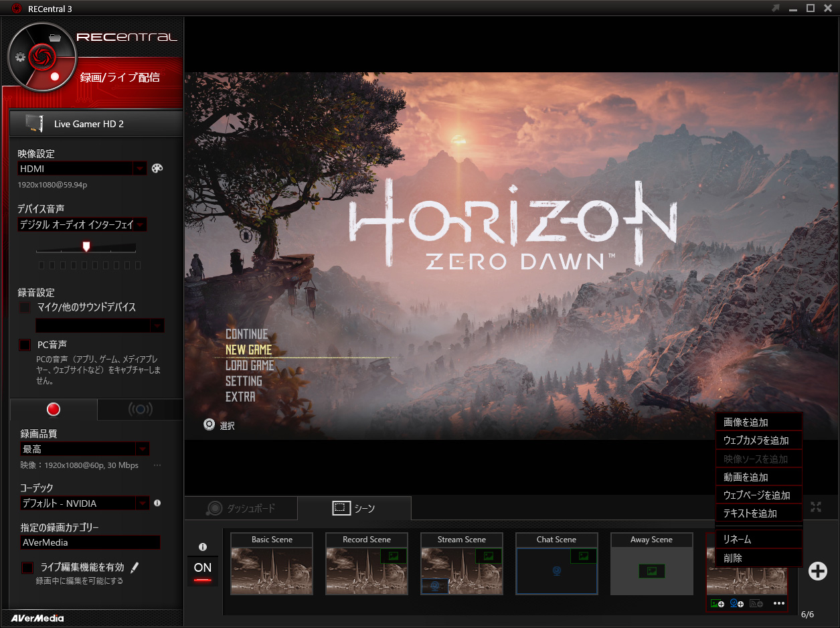The height and width of the screenshot is (628, 840).
Task: Click the green image overlay in Record Scene
Action: 394,555
